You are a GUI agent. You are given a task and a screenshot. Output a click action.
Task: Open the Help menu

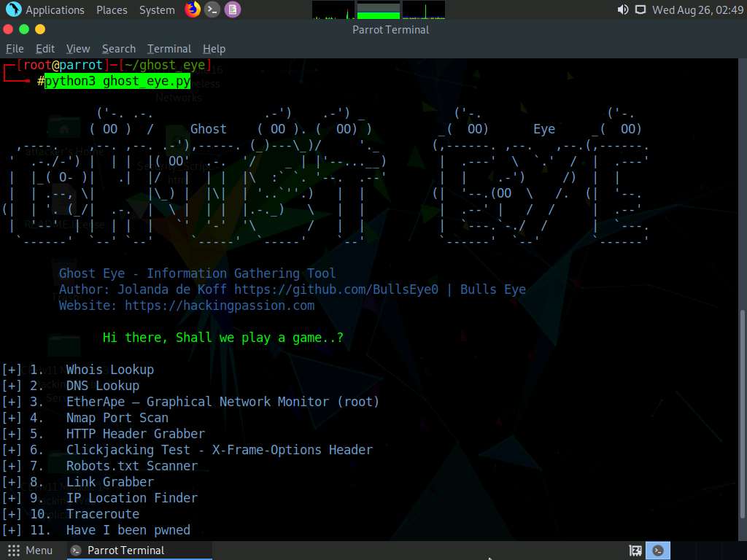tap(214, 49)
